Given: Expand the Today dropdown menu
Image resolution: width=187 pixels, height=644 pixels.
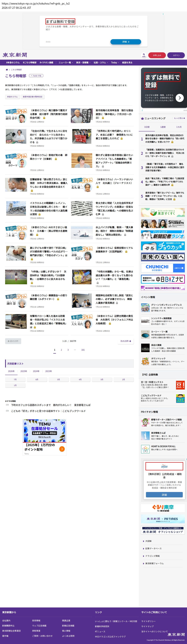Looking at the screenshot, I should click(115, 63).
